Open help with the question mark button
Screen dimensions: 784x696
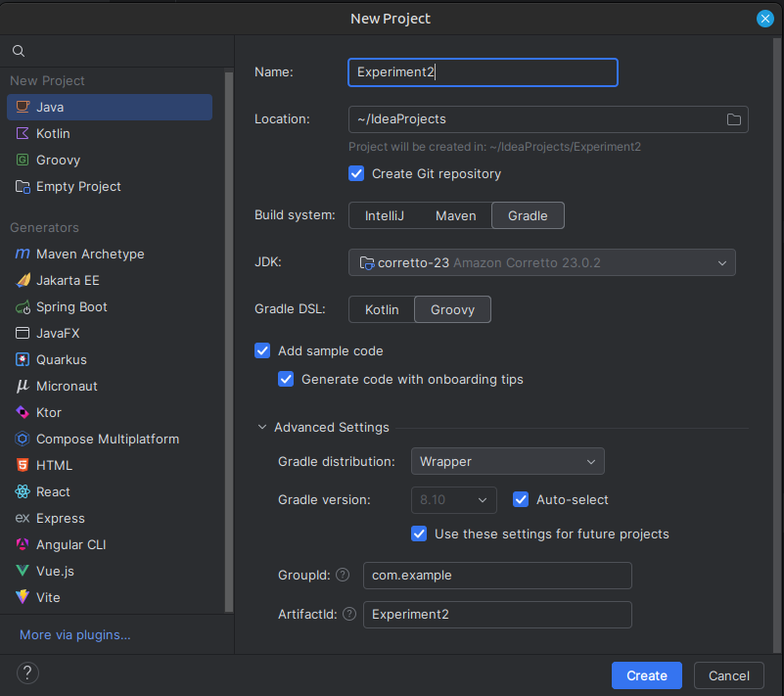[28, 673]
